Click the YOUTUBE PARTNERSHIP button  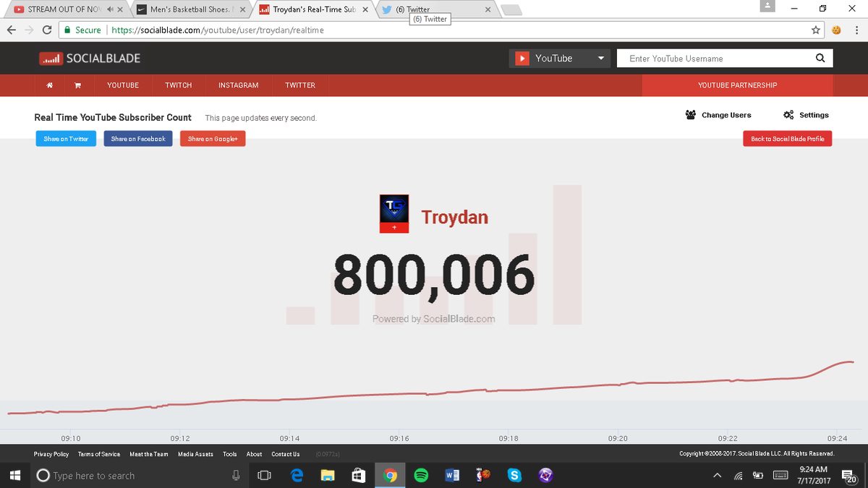[737, 85]
